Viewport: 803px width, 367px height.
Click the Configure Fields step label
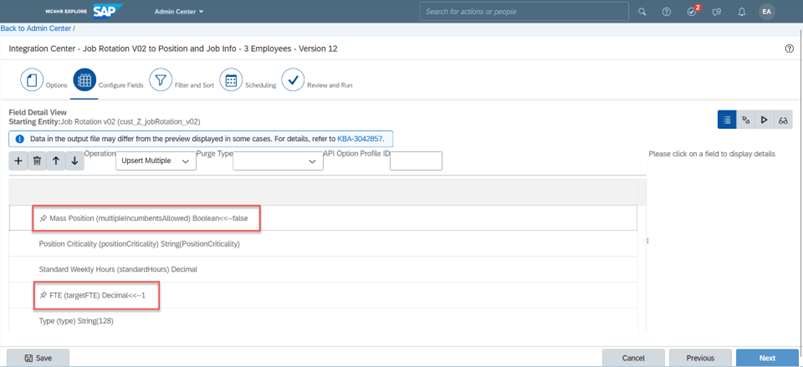(x=121, y=85)
